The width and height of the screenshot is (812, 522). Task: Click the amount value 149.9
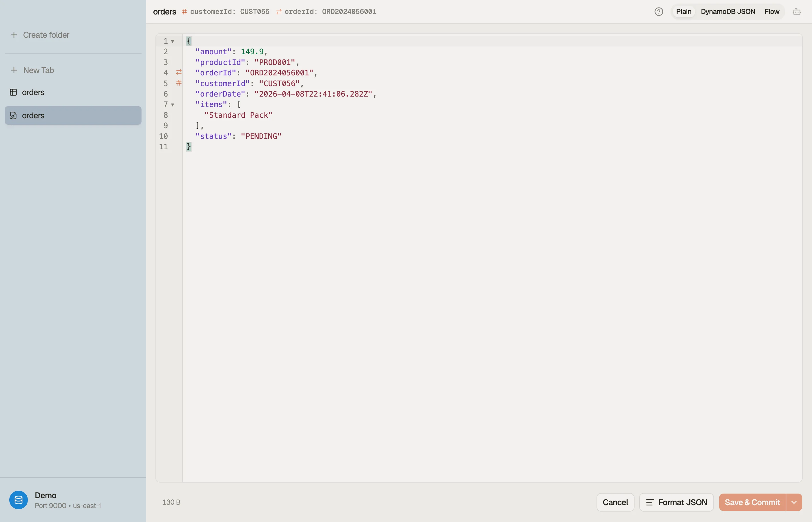[252, 52]
